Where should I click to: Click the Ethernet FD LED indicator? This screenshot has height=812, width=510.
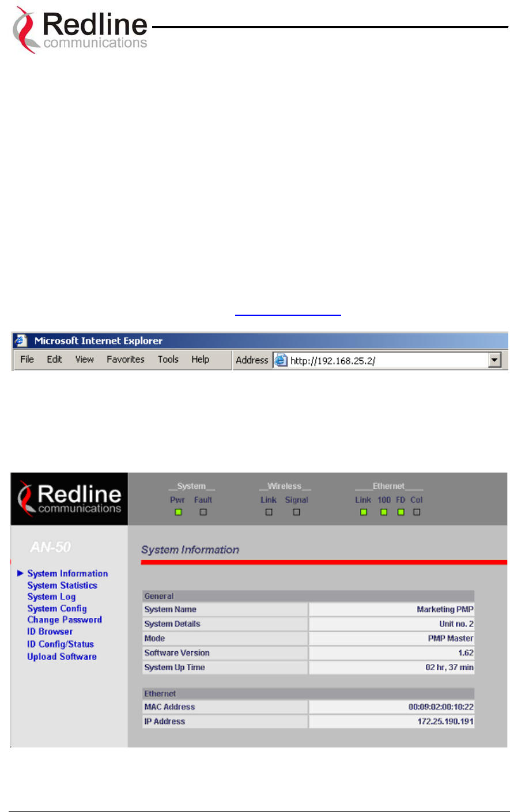[401, 512]
